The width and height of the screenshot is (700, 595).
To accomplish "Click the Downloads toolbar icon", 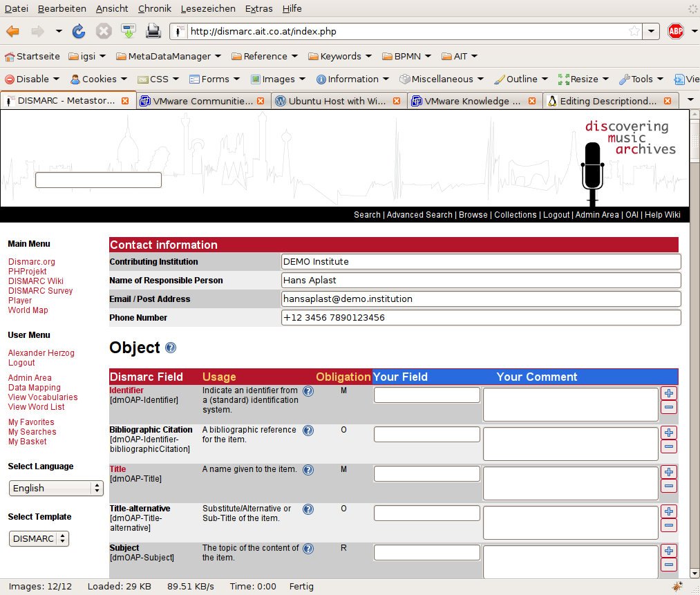I will coord(129,31).
